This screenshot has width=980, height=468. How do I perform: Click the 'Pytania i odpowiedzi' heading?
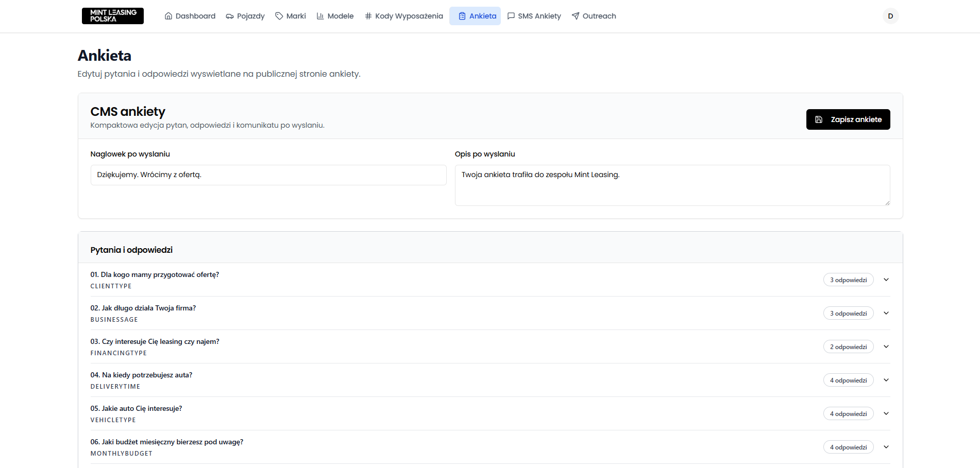click(x=131, y=250)
